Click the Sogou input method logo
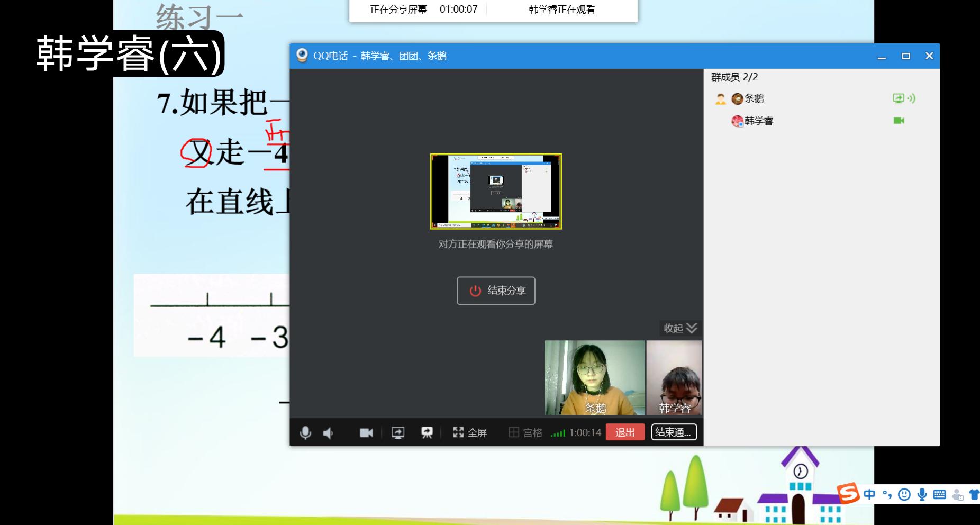Viewport: 980px width, 525px height. (x=848, y=494)
